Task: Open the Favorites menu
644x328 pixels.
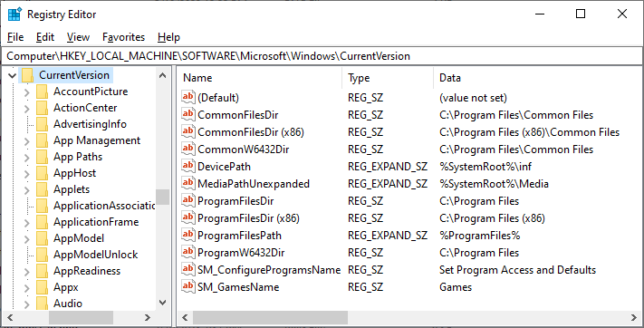Action: coord(123,37)
